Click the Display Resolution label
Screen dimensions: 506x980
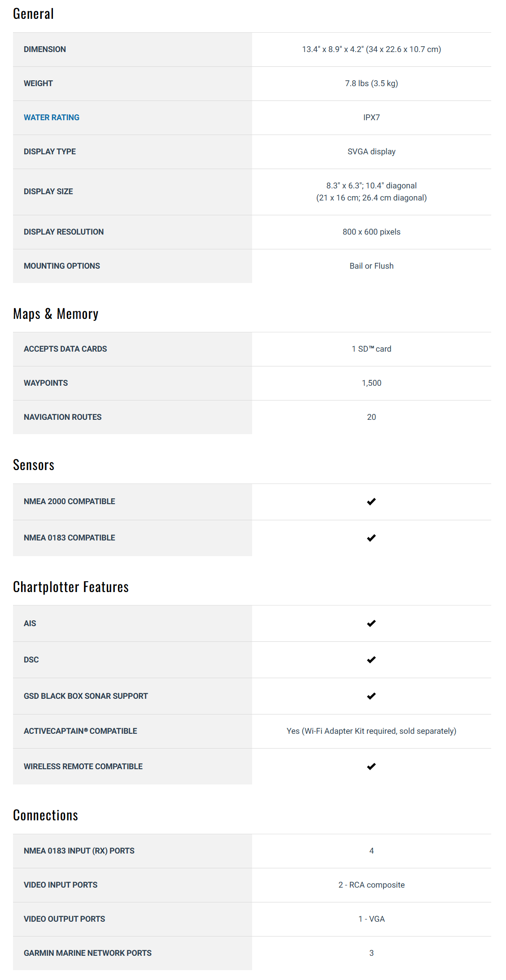(64, 232)
